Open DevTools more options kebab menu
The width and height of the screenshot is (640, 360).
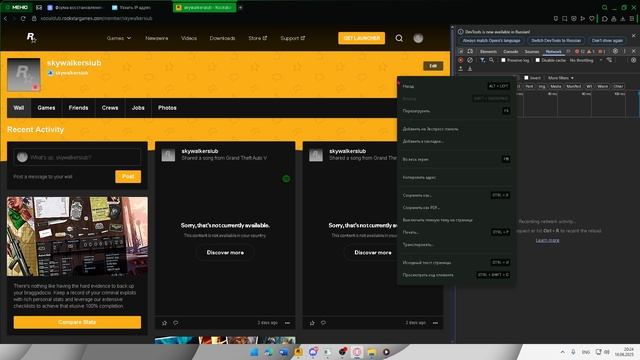tap(624, 51)
